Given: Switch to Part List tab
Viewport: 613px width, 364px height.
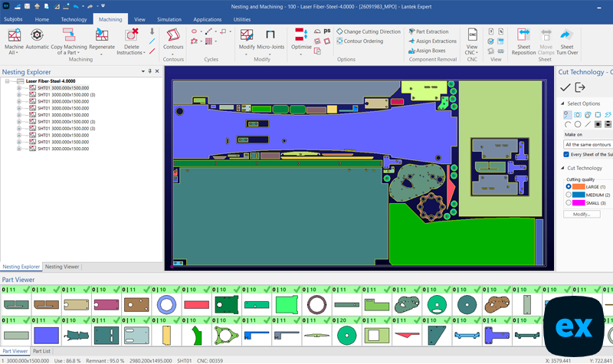Looking at the screenshot, I should [41, 351].
